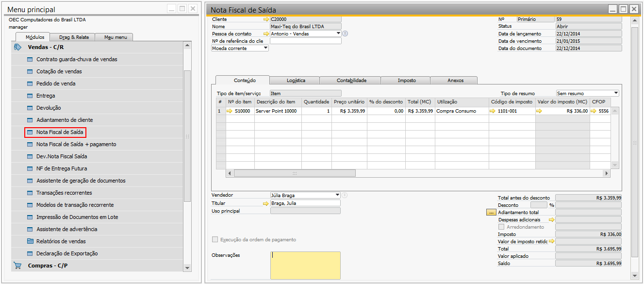The height and width of the screenshot is (284, 644).
Task: Switch to the Contabilidade tab
Action: click(351, 80)
